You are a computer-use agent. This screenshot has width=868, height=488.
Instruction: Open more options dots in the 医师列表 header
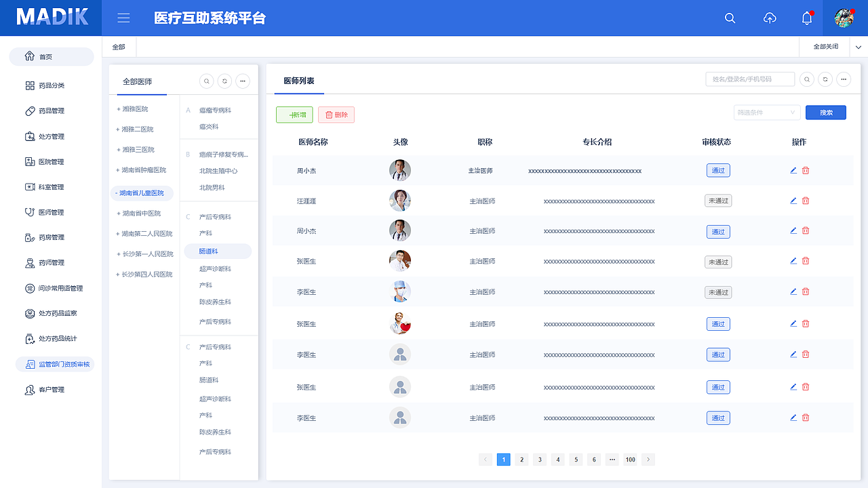coord(843,79)
